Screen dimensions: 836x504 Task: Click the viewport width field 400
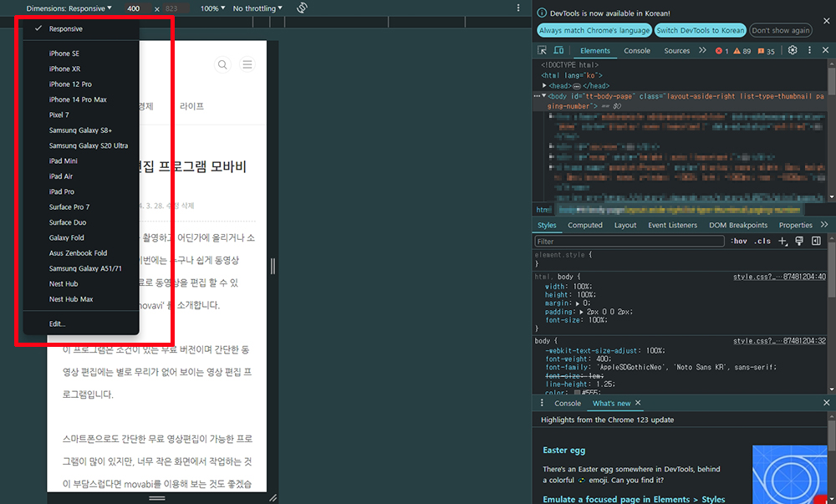pos(137,8)
